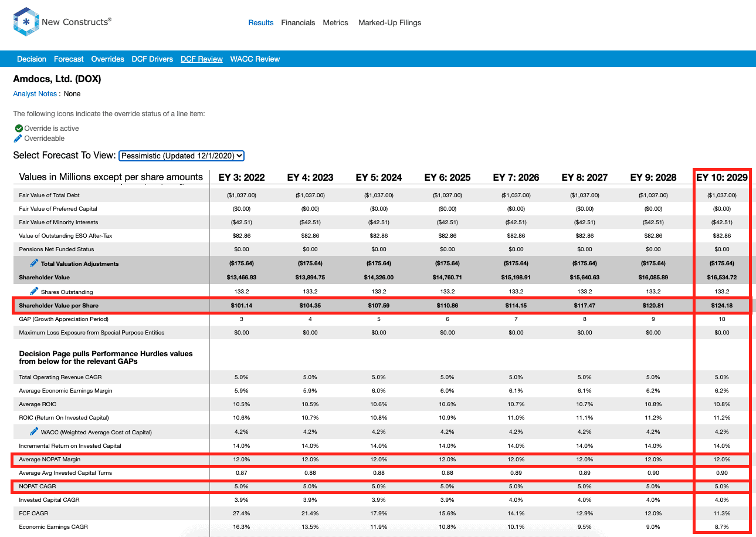
Task: Click the Overrideable pencil legend icon
Action: [18, 139]
